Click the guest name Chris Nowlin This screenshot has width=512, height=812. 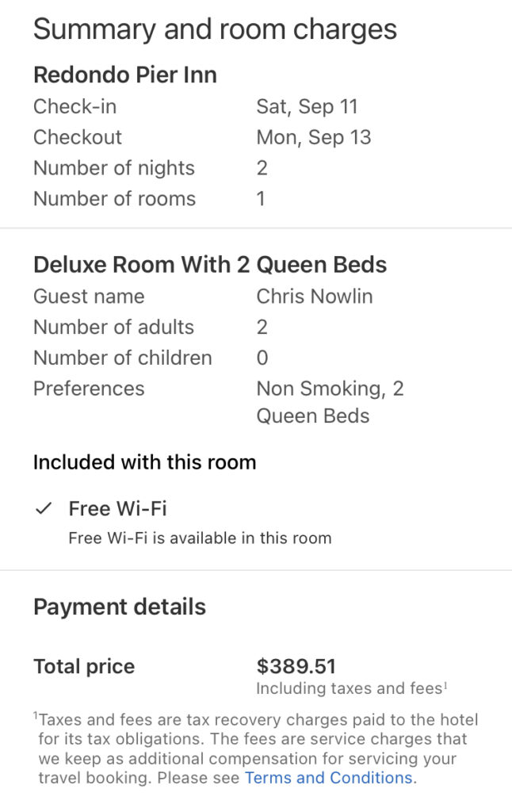point(314,297)
